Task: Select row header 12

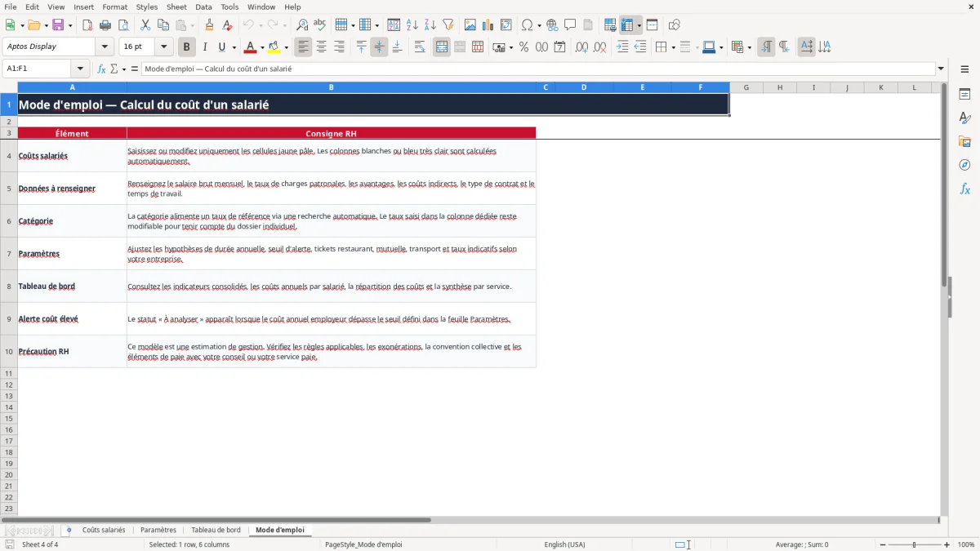Action: 9,384
